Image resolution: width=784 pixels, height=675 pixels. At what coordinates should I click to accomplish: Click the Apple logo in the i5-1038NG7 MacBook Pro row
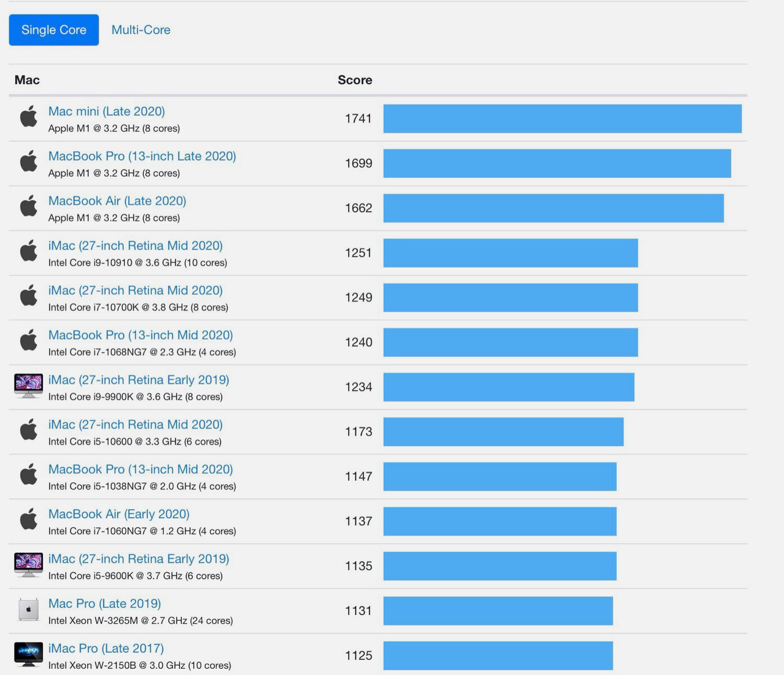point(29,474)
